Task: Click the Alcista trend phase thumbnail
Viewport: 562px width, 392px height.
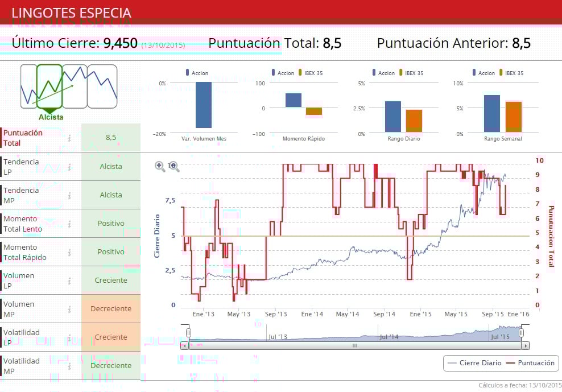Action: point(50,86)
